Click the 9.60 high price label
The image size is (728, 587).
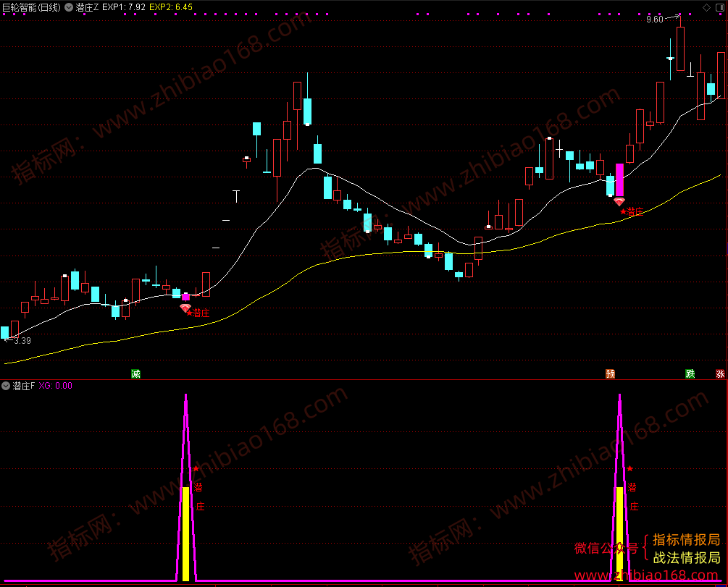pyautogui.click(x=655, y=20)
